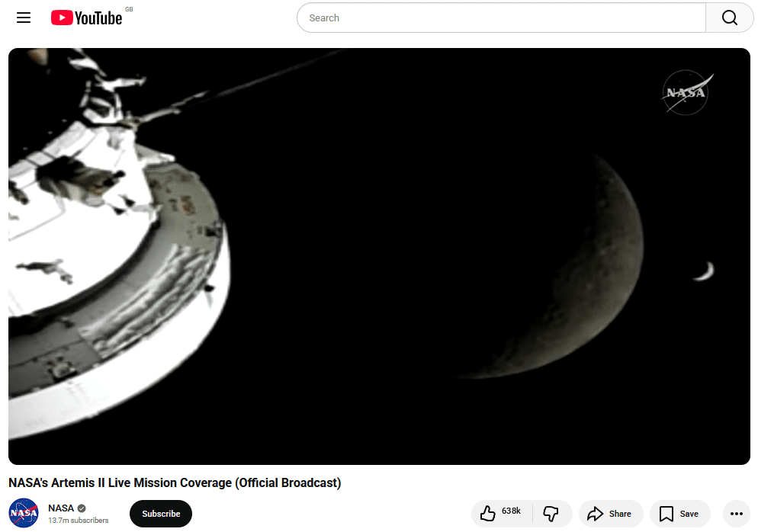Save the video to a playlist
The width and height of the screenshot is (758, 532).
point(679,514)
